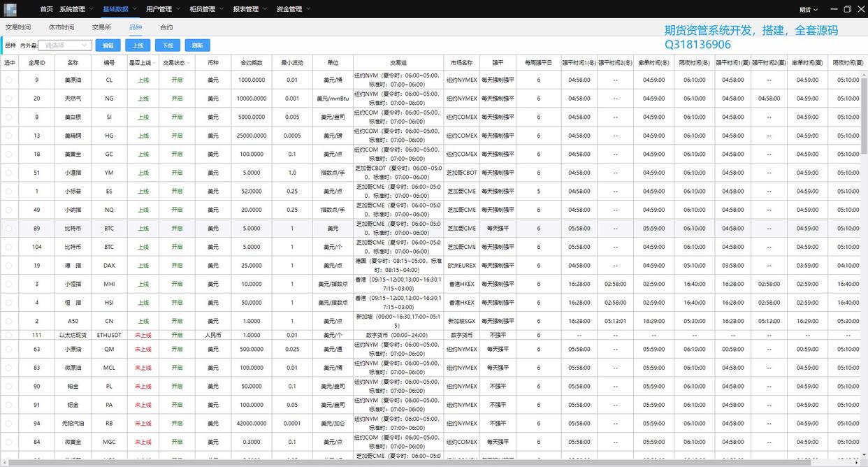Click the 每周强平日 column header
The width and height of the screenshot is (868, 467).
coord(538,62)
